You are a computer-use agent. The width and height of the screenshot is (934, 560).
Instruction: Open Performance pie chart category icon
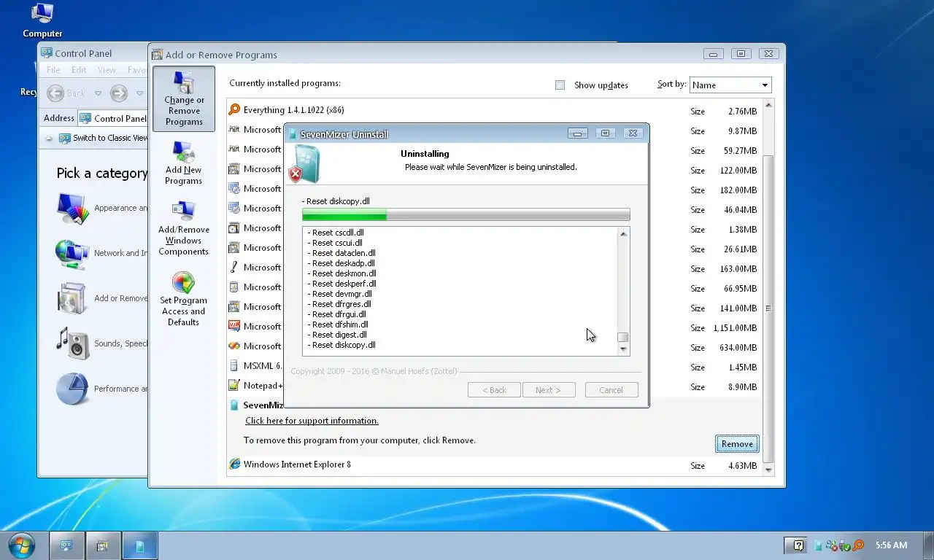tap(72, 389)
